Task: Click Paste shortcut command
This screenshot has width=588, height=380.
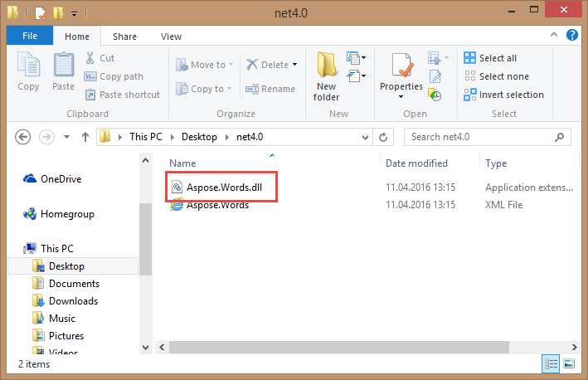Action: click(123, 95)
